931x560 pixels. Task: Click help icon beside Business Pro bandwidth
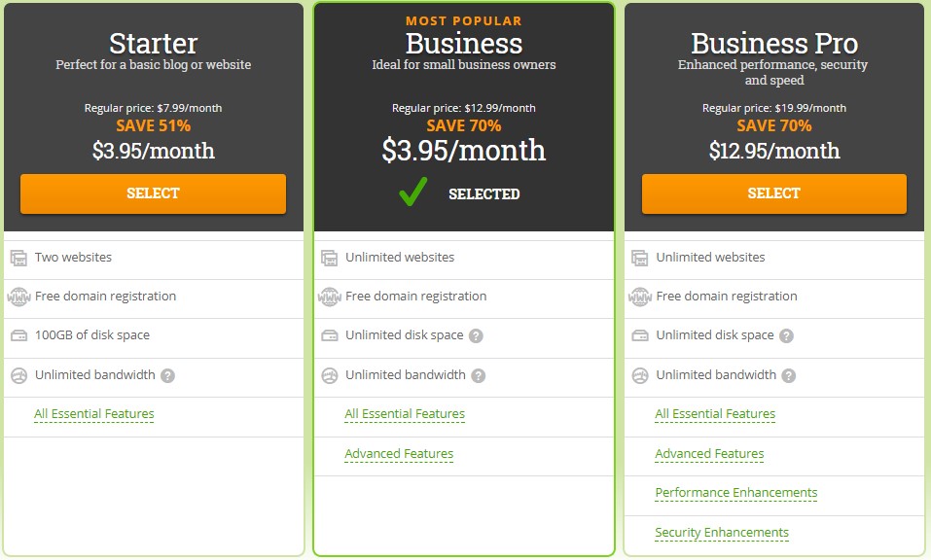click(789, 375)
